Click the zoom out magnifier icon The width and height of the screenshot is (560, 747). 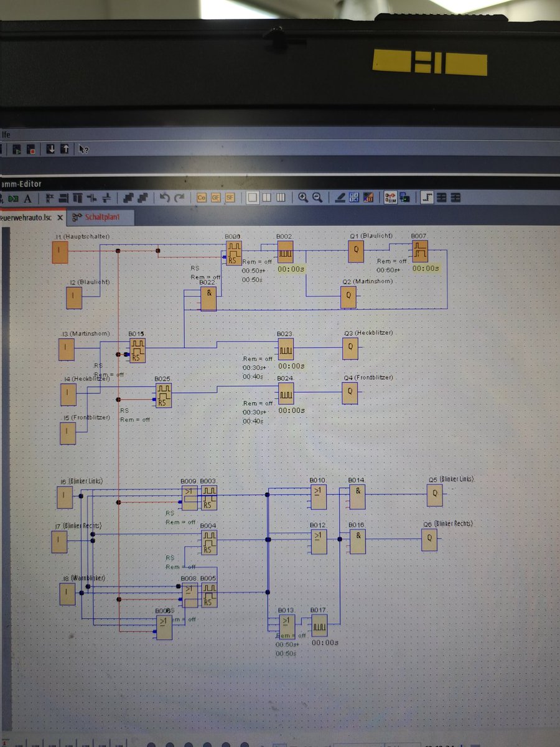(317, 197)
